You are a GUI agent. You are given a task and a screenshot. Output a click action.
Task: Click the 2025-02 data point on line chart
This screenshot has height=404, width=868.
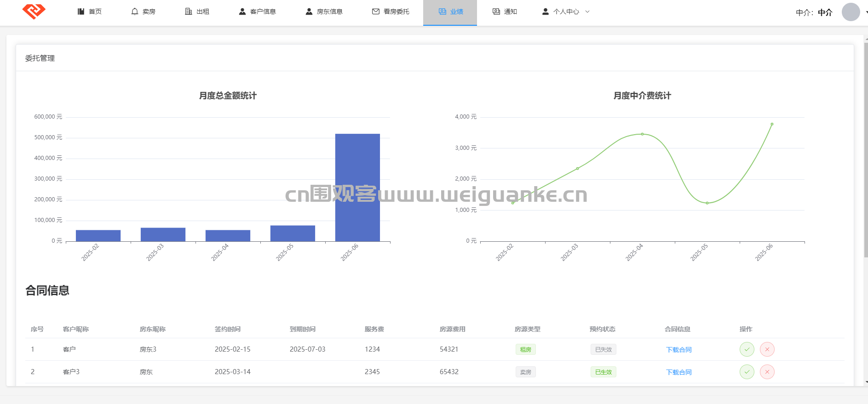click(513, 203)
